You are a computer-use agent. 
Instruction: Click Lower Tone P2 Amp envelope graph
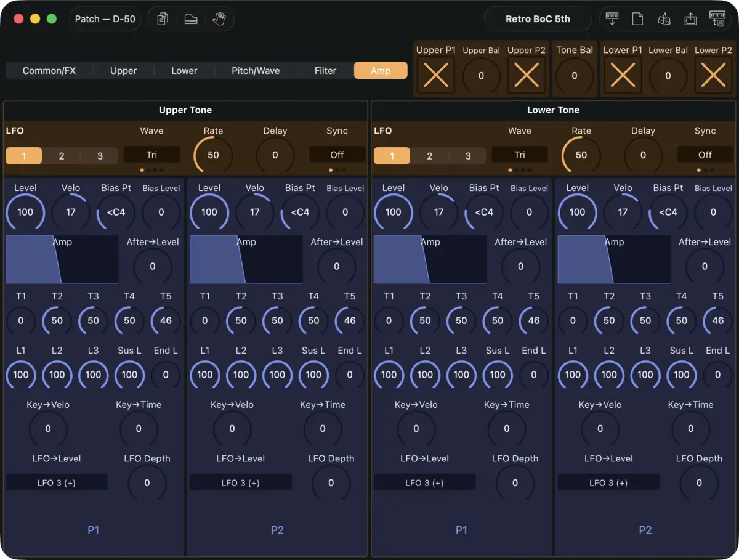coord(614,259)
